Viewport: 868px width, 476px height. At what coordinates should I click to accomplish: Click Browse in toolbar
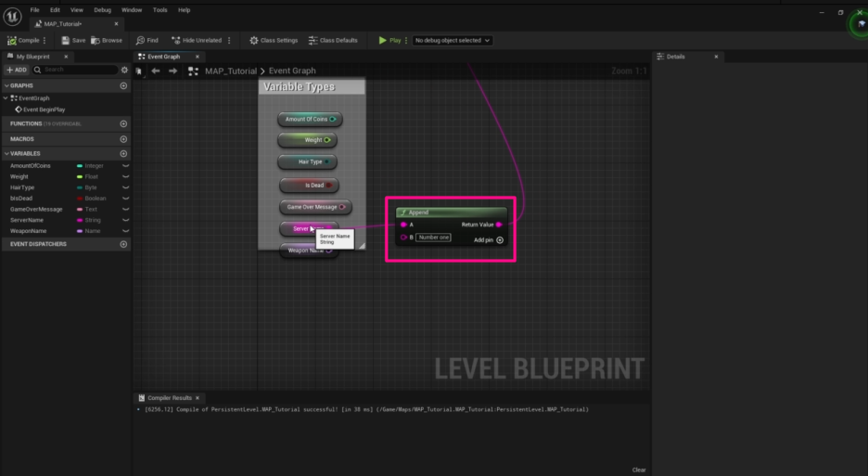coord(107,41)
